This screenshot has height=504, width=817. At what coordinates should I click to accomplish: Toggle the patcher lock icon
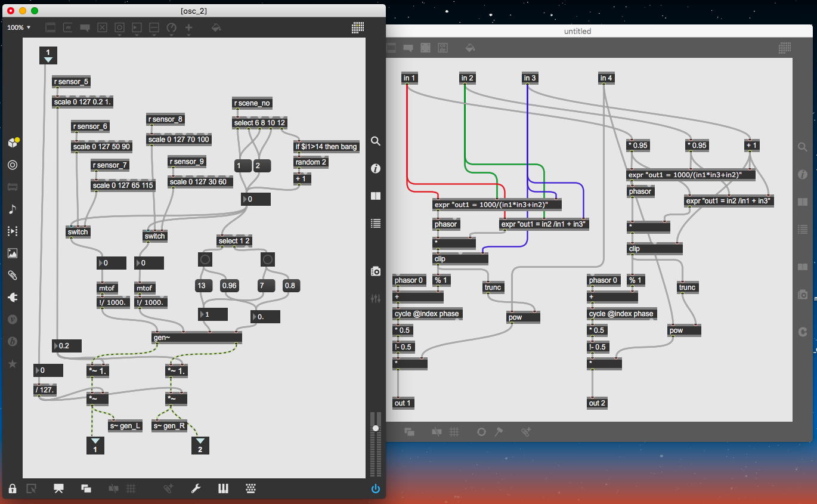click(13, 488)
